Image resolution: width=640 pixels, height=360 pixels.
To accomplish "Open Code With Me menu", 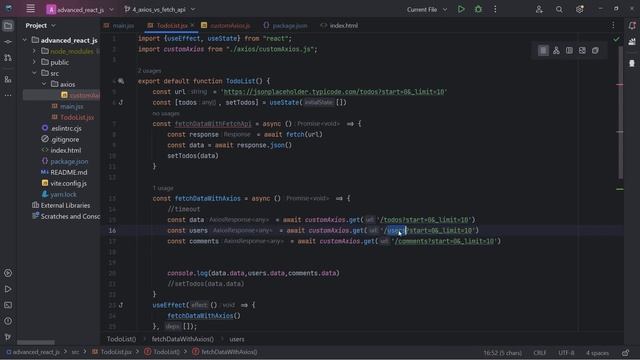I will (x=539, y=9).
